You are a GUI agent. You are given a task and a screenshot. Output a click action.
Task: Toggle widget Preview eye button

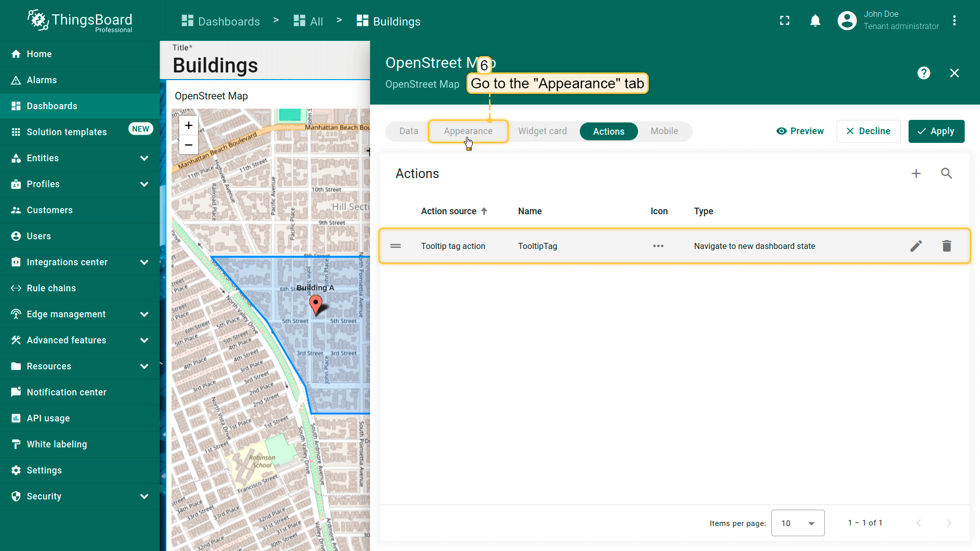[x=800, y=131]
